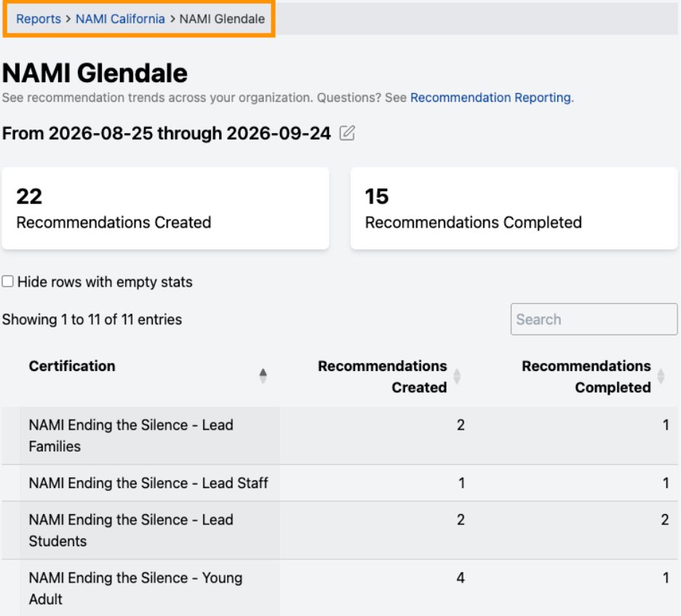Open Recommendation Reporting help link
The height and width of the screenshot is (616, 681).
coord(490,97)
